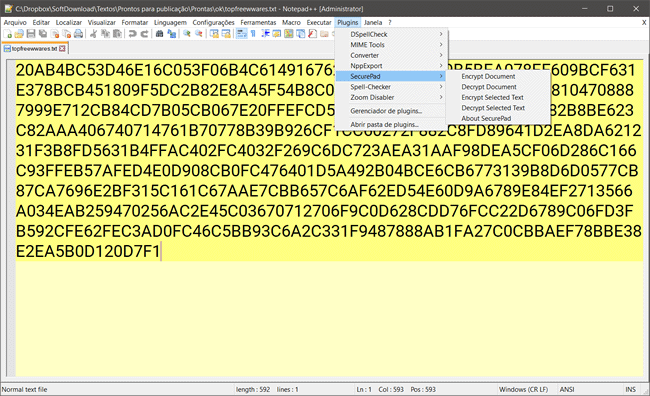Screen dimensions: 650x396
Task: Open the Janela menu
Action: point(373,22)
